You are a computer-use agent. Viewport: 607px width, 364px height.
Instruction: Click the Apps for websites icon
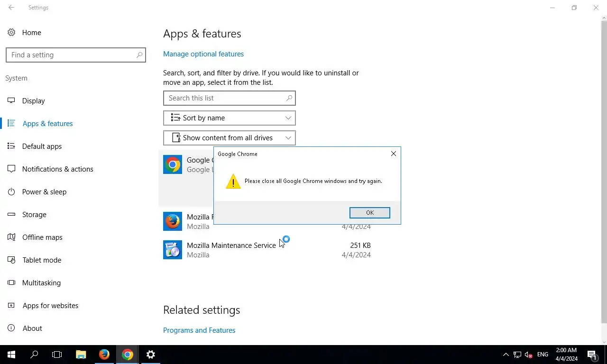(x=11, y=305)
